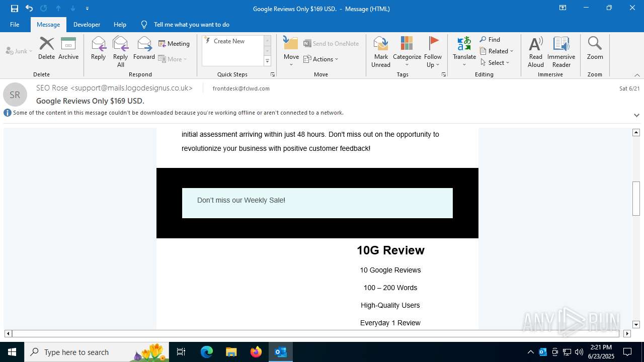Click the Don't miss our Weekly Sale banner

pyautogui.click(x=317, y=203)
